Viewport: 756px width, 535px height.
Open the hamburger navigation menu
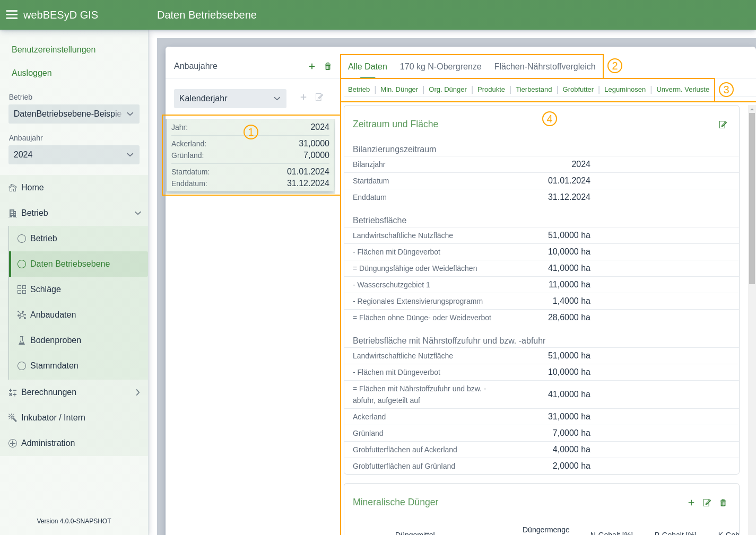(x=12, y=15)
